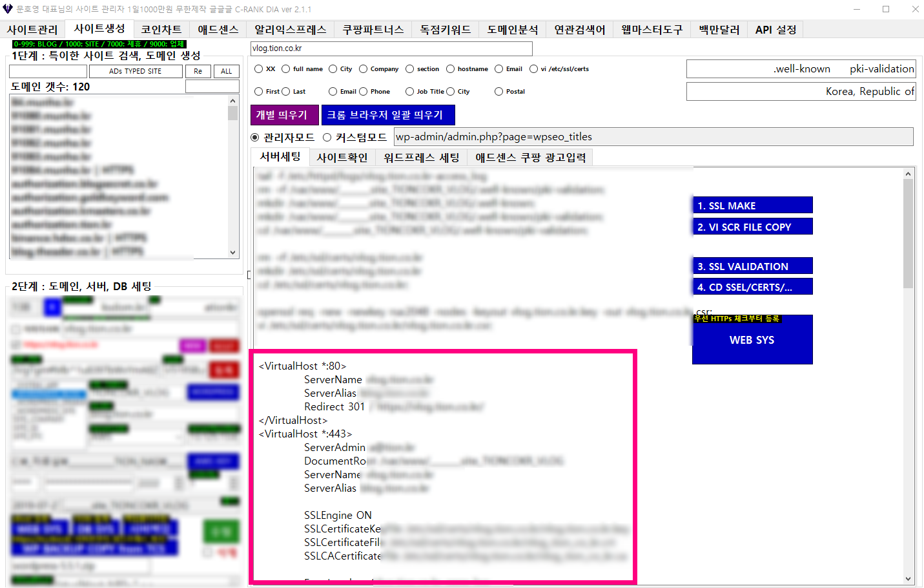Focus the wp-admin/admin.php path field

(x=653, y=137)
